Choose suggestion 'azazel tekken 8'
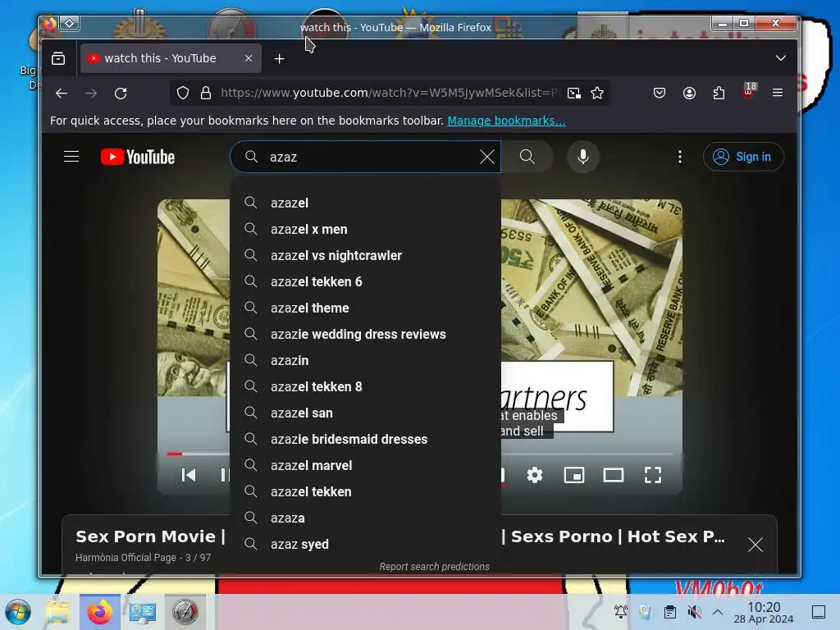This screenshot has height=630, width=840. (x=365, y=387)
